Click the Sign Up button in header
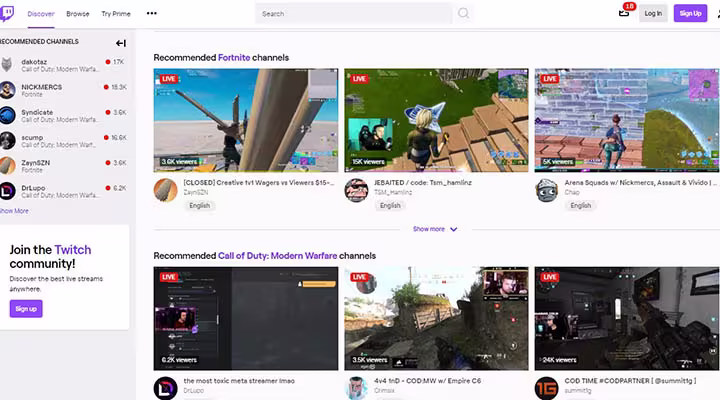 (x=690, y=13)
